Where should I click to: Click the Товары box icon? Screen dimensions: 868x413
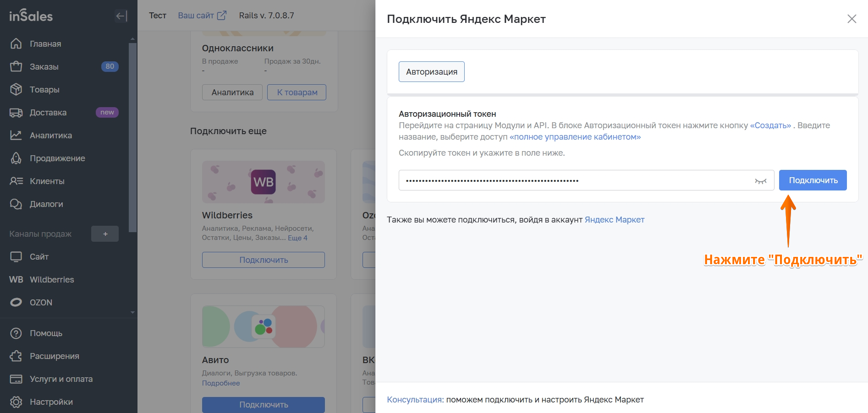(x=16, y=89)
